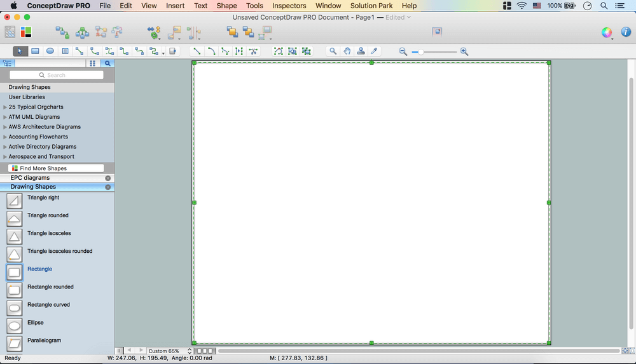Choose the arc connector tool
Image resolution: width=636 pixels, height=364 pixels.
pos(95,51)
